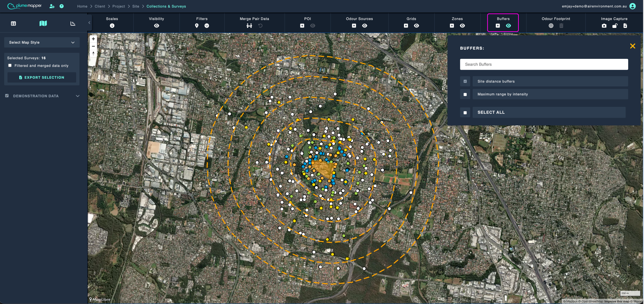This screenshot has width=644, height=304.
Task: Click the Search Buffers input field
Action: click(544, 64)
